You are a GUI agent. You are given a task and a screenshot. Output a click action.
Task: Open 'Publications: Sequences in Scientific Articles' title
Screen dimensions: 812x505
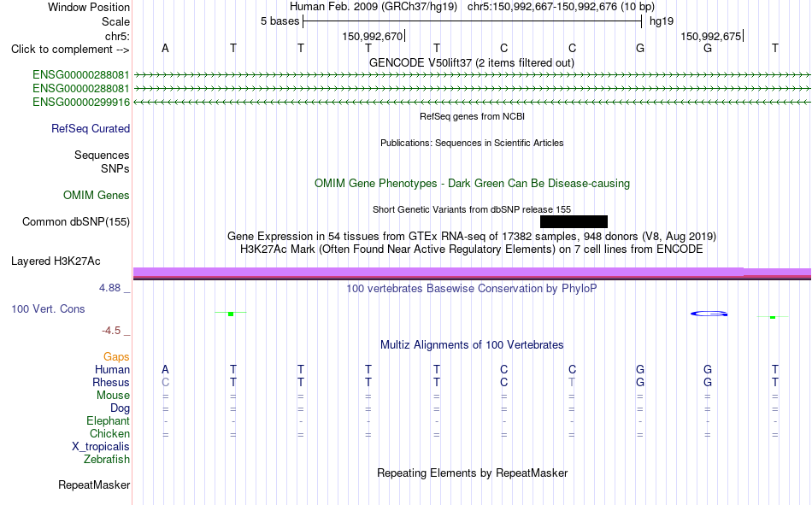click(472, 143)
